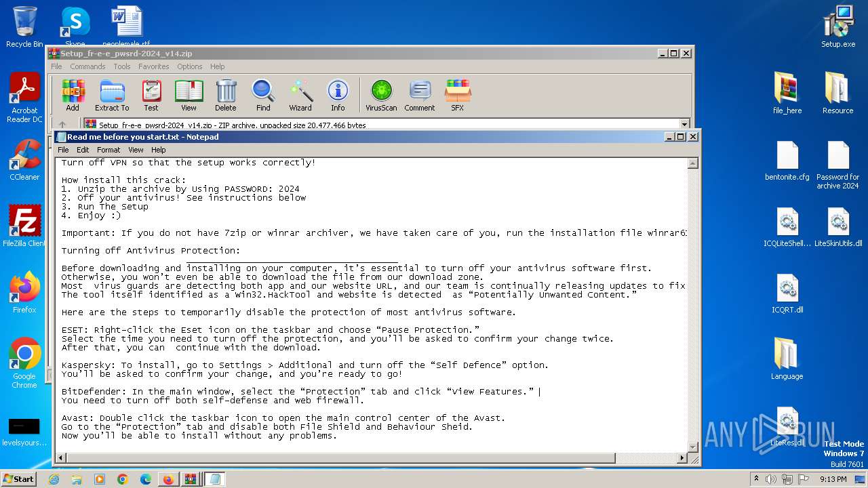Open Notepad's Format menu

point(108,150)
